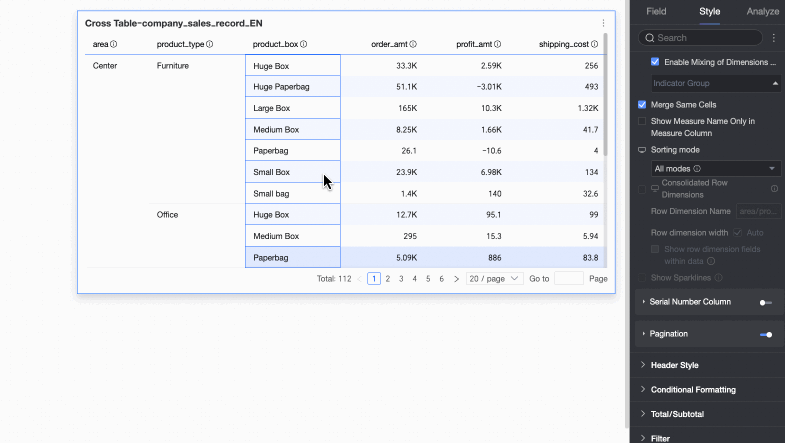This screenshot has width=785, height=443.
Task: Click the Row Dimension Name input field
Action: pos(758,211)
